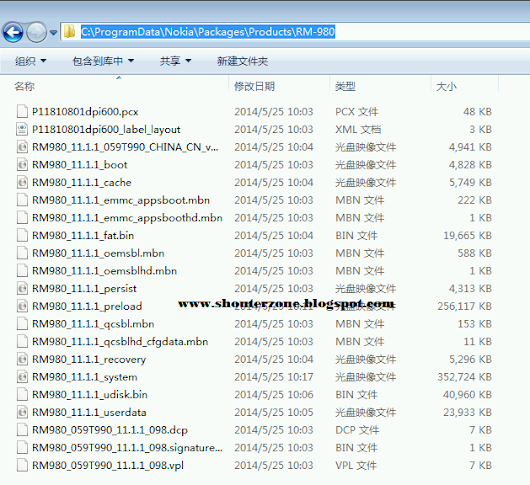
Task: Select file name P11810801dpi600_label_layout
Action: click(106, 129)
